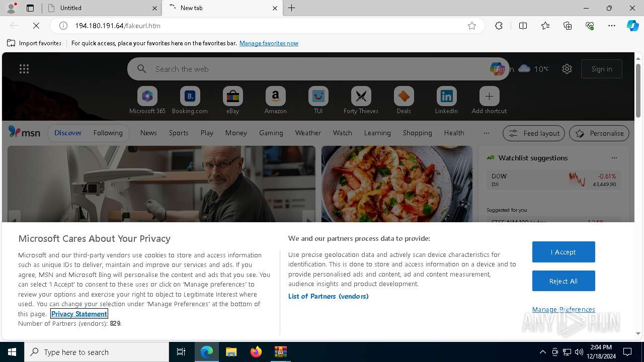The image size is (644, 362).
Task: Open page settings gear icon
Action: coord(567,69)
